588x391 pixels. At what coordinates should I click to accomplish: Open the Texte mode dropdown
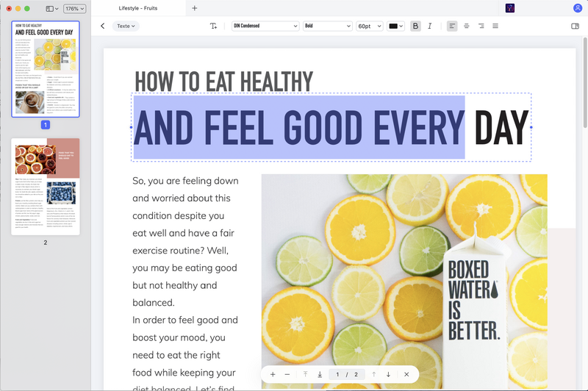(x=126, y=26)
